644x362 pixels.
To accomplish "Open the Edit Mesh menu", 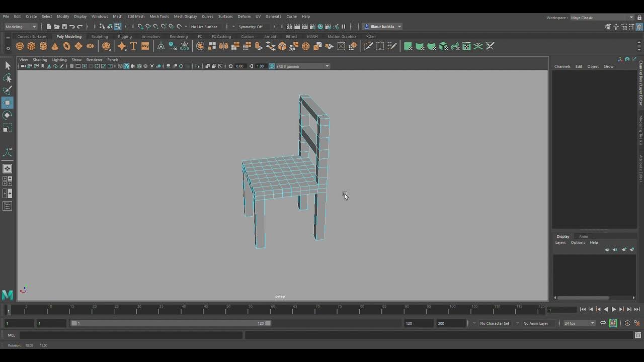I will tap(136, 17).
